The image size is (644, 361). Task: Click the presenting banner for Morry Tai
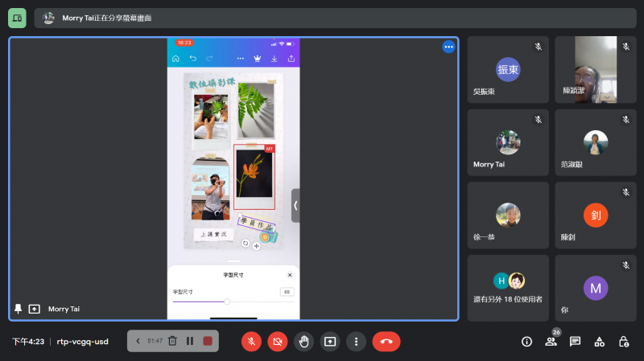click(335, 18)
